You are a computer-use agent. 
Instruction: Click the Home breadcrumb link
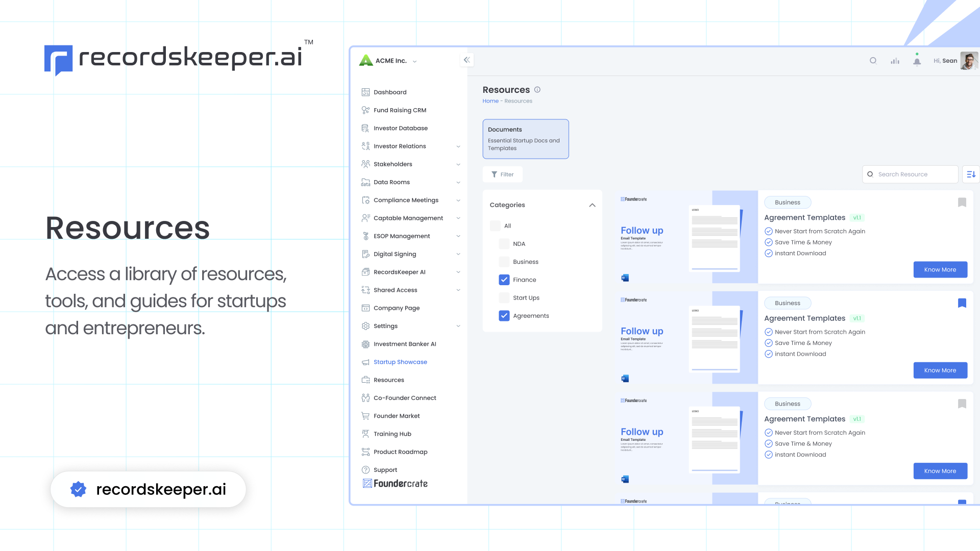point(491,101)
